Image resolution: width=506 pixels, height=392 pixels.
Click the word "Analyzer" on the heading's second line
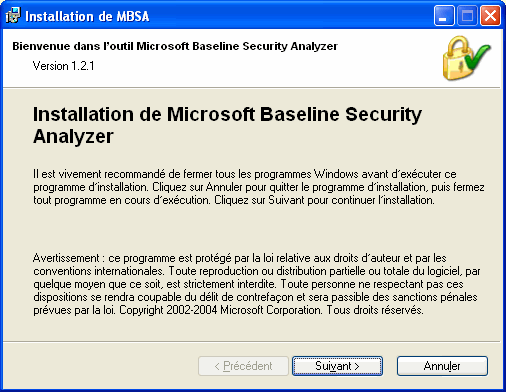tap(73, 137)
